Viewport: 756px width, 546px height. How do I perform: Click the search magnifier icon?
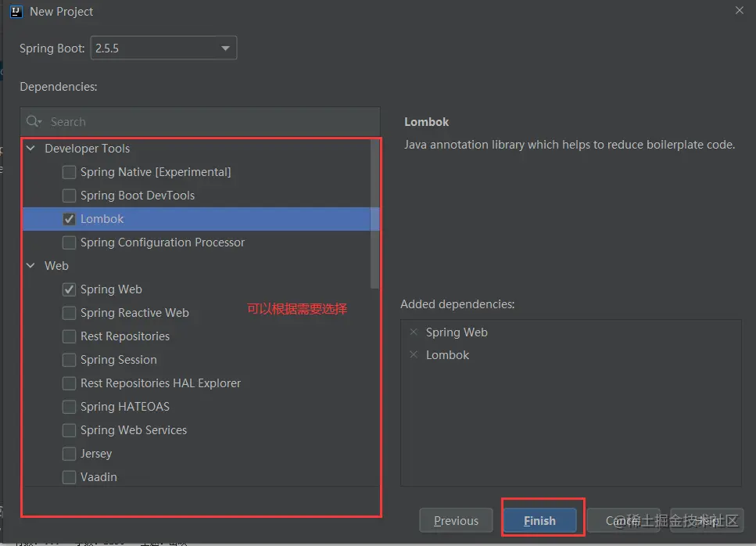(34, 121)
